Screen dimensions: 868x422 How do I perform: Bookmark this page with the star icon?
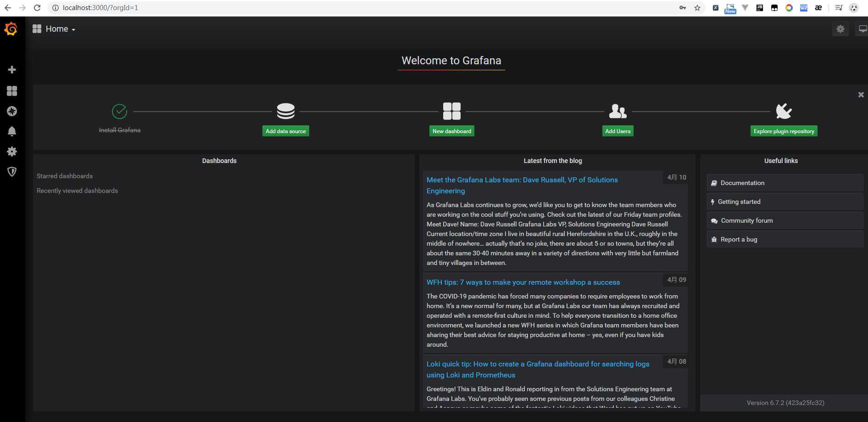[697, 8]
